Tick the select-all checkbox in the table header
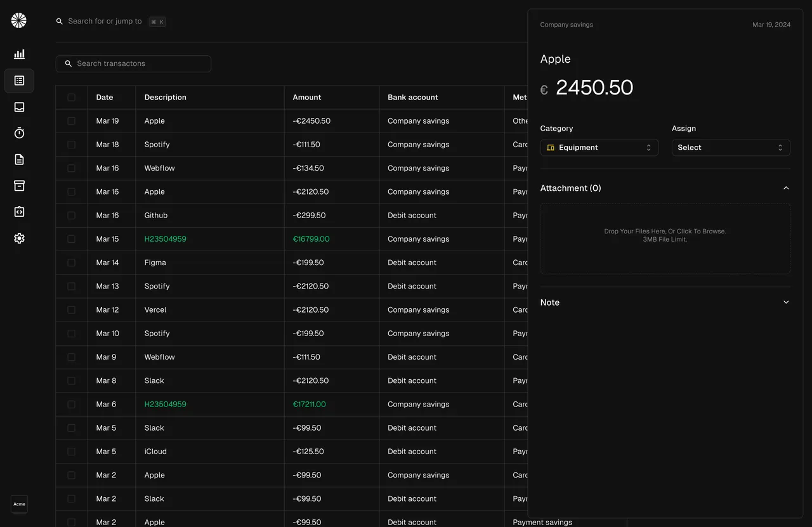The height and width of the screenshot is (527, 812). (x=71, y=97)
